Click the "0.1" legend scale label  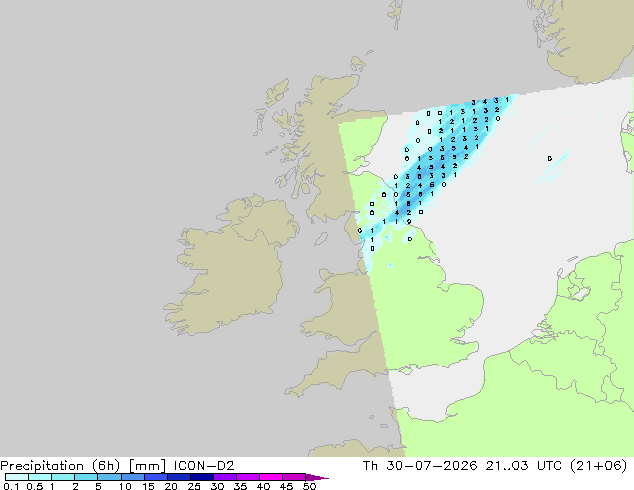(11, 486)
